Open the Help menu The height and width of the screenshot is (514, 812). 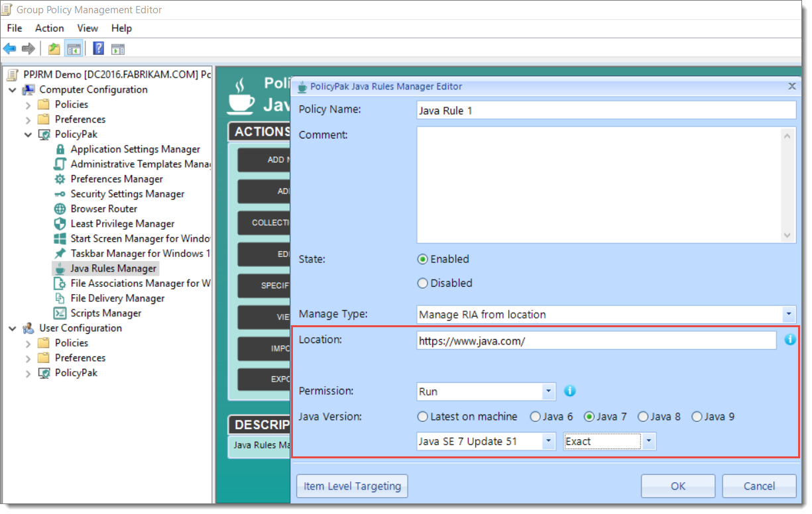point(121,28)
